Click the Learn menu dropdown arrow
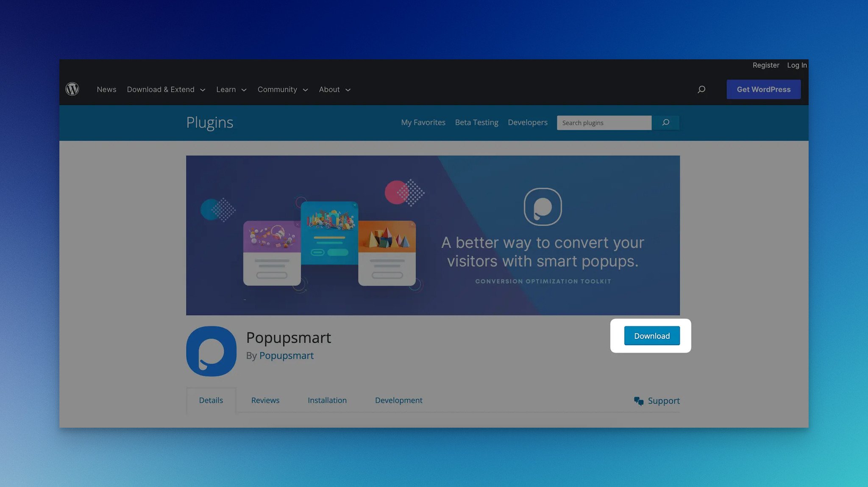 click(243, 89)
